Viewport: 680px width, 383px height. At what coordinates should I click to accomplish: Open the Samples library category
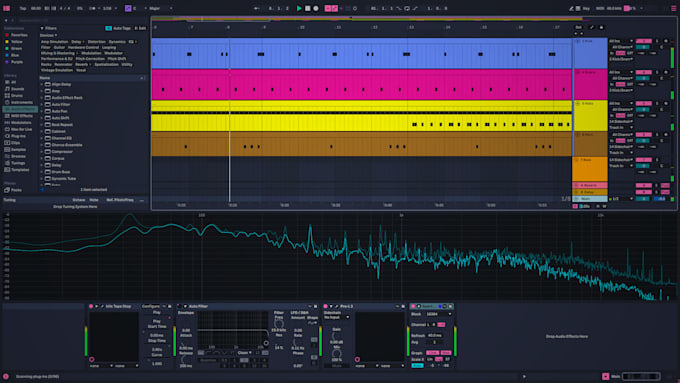tap(16, 150)
